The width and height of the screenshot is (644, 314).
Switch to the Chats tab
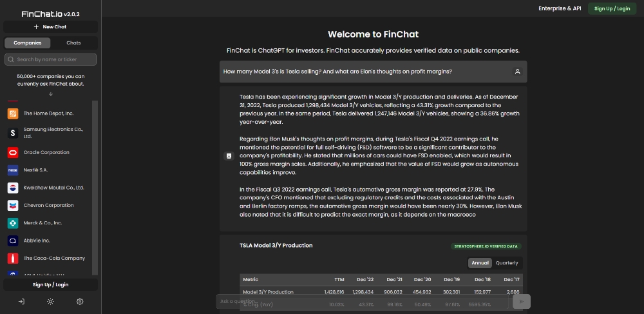pyautogui.click(x=73, y=43)
